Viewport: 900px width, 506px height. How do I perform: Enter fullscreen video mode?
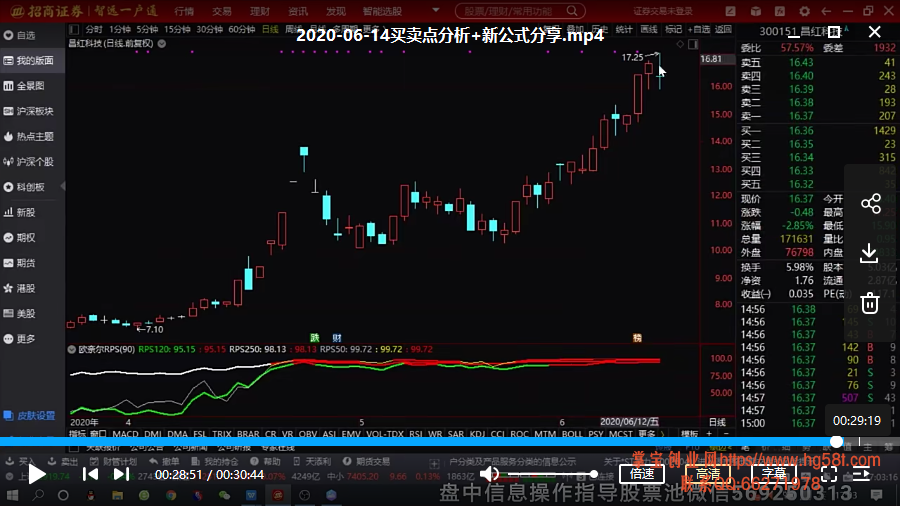coord(829,474)
